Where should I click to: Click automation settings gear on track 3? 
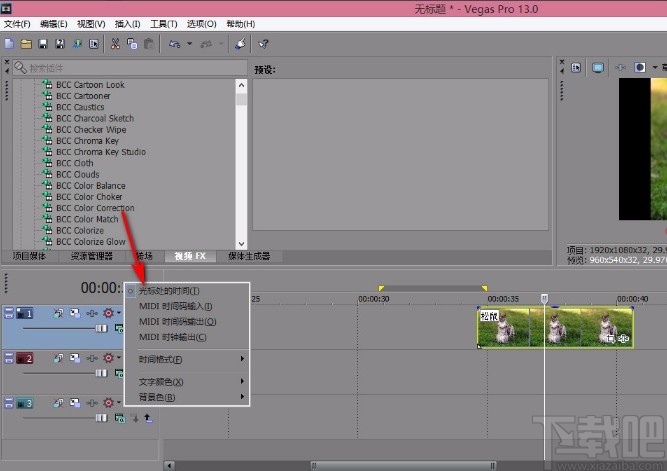[x=108, y=403]
